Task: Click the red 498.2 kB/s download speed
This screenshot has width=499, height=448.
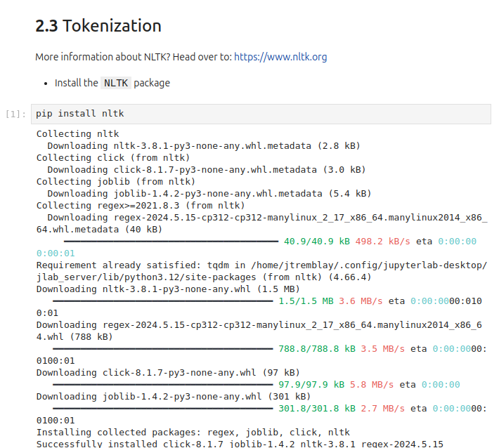Action: tap(382, 241)
